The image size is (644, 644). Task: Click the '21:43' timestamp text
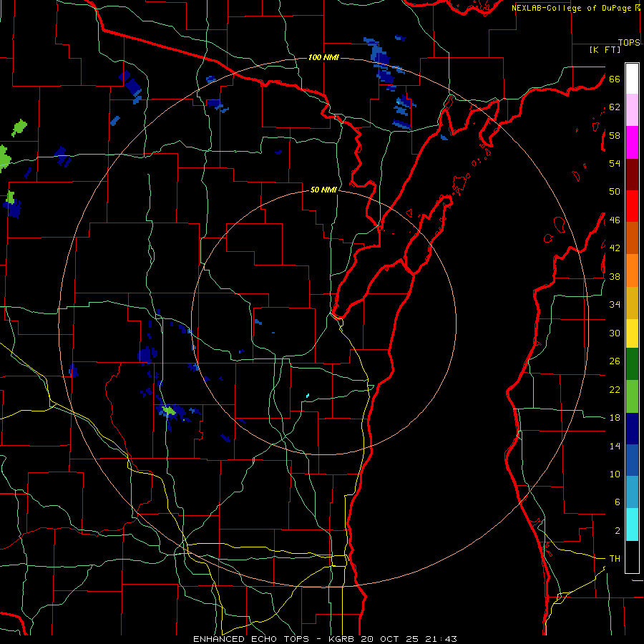[441, 639]
